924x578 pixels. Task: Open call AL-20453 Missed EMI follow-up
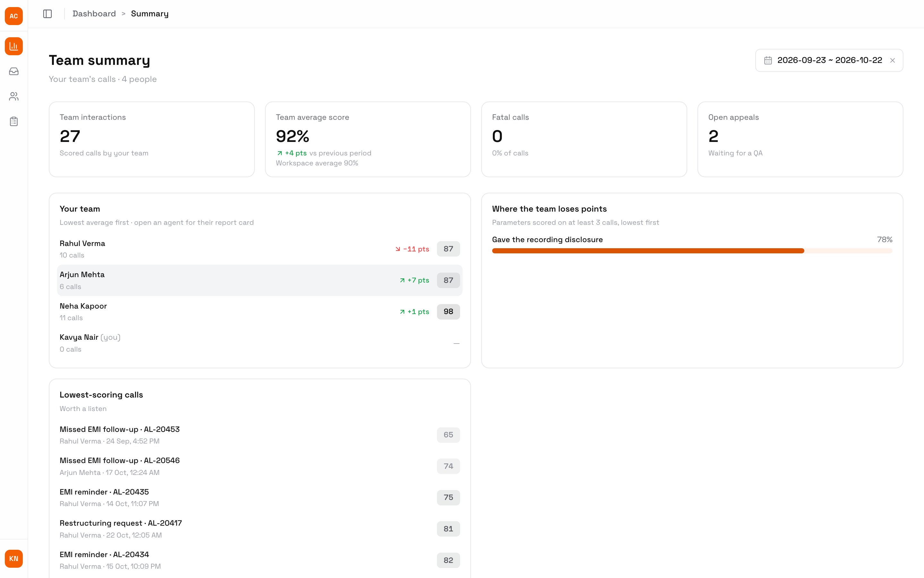pyautogui.click(x=260, y=435)
